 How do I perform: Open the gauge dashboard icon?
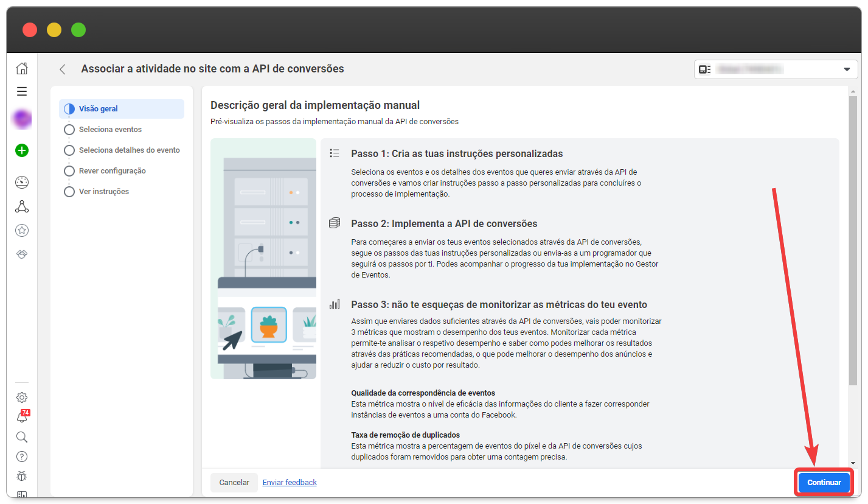click(x=22, y=182)
